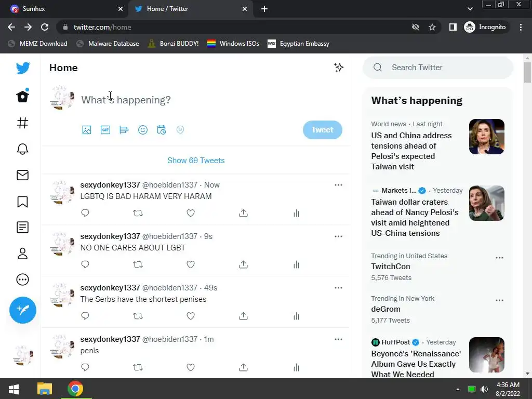Click the taskbar volume icon
The height and width of the screenshot is (399, 532).
coord(484,389)
